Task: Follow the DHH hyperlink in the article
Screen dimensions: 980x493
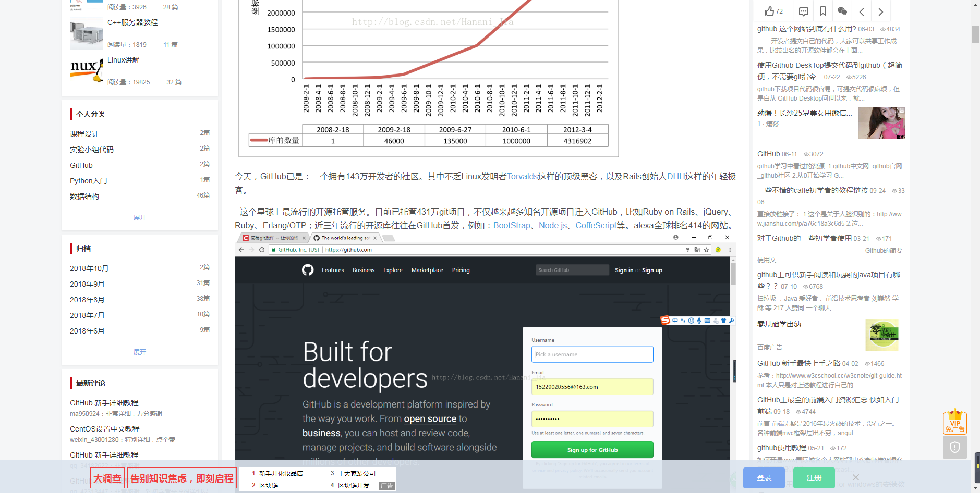Action: [x=676, y=176]
